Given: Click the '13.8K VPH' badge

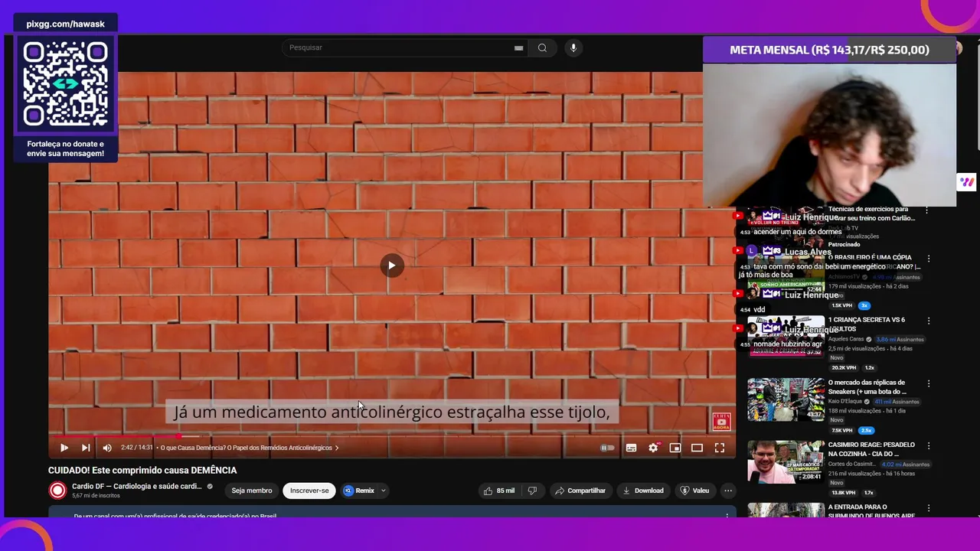Looking at the screenshot, I should tap(844, 493).
